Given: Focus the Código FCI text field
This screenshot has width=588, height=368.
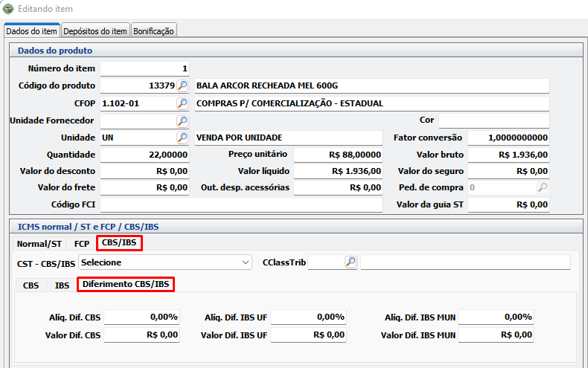Looking at the screenshot, I should (x=240, y=204).
